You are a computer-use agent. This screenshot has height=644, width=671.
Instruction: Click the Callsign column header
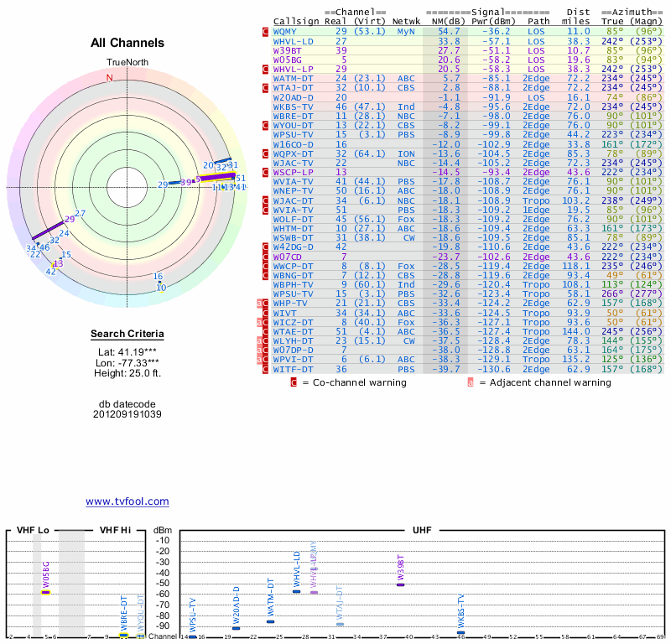coord(296,21)
